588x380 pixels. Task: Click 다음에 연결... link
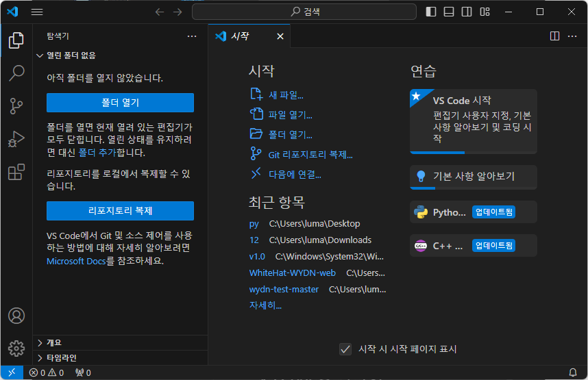[286, 175]
